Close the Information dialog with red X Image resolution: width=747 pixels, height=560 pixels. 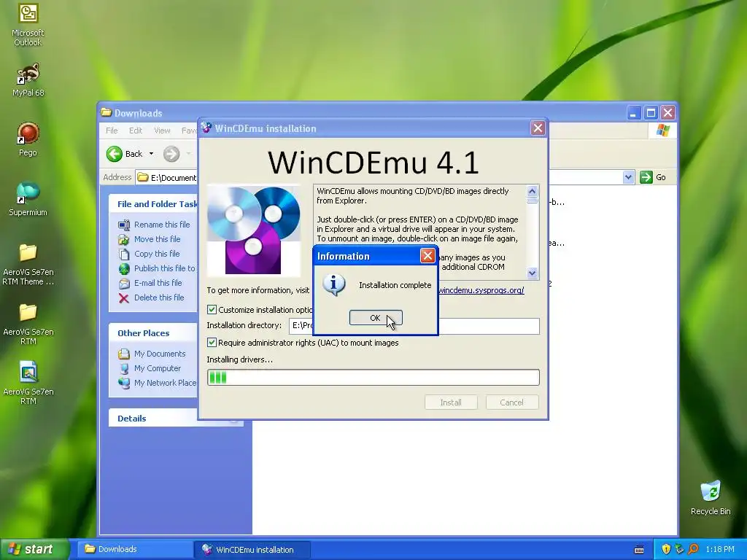tap(427, 256)
